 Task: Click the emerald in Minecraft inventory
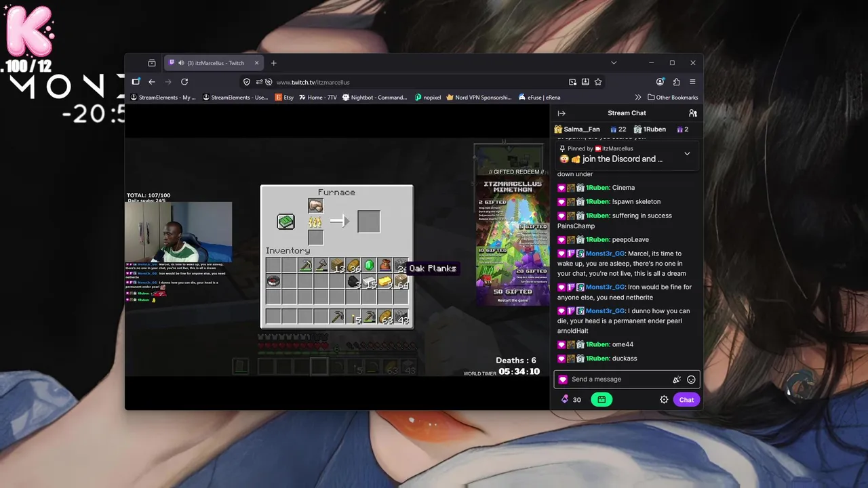click(x=369, y=265)
